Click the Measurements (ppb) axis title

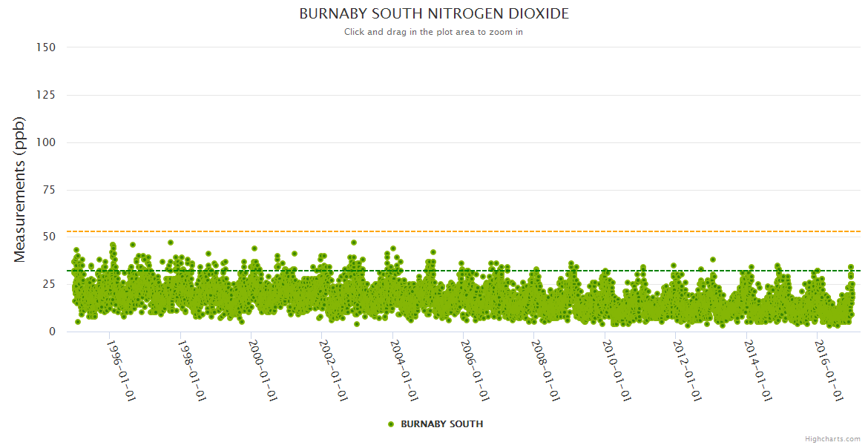click(x=20, y=189)
